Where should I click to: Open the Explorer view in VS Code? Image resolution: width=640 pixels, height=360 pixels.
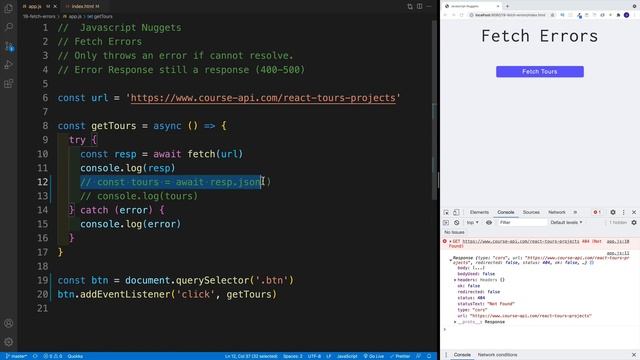(9, 8)
